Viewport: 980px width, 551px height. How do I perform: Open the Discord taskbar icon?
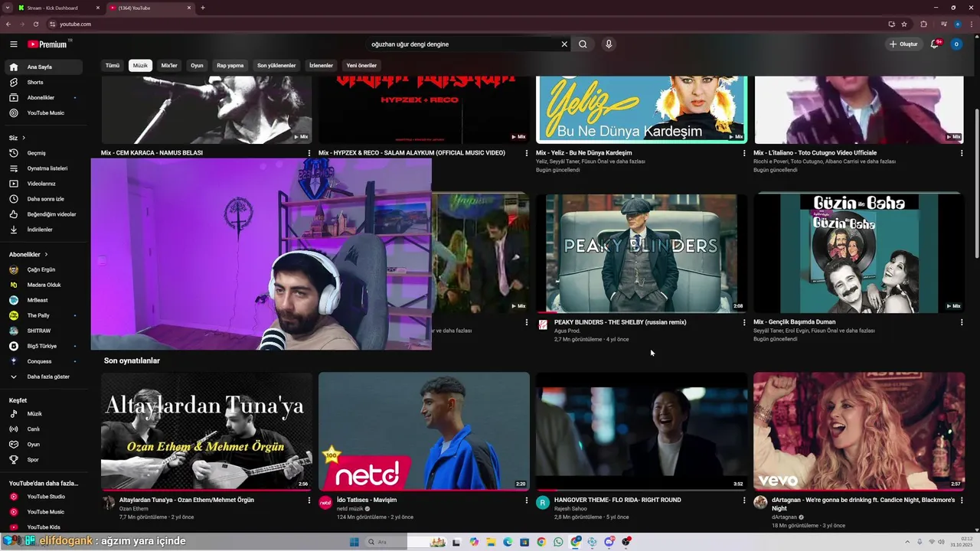(x=609, y=542)
